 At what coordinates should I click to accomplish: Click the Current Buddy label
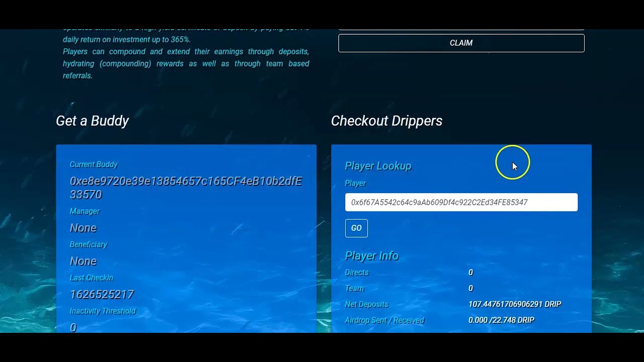point(94,164)
